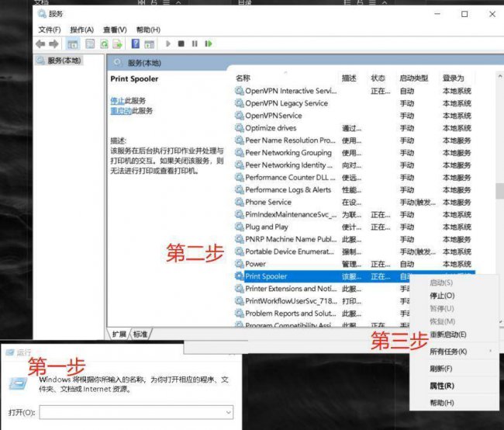Click the gear icon beside Phone Service

pyautogui.click(x=239, y=202)
